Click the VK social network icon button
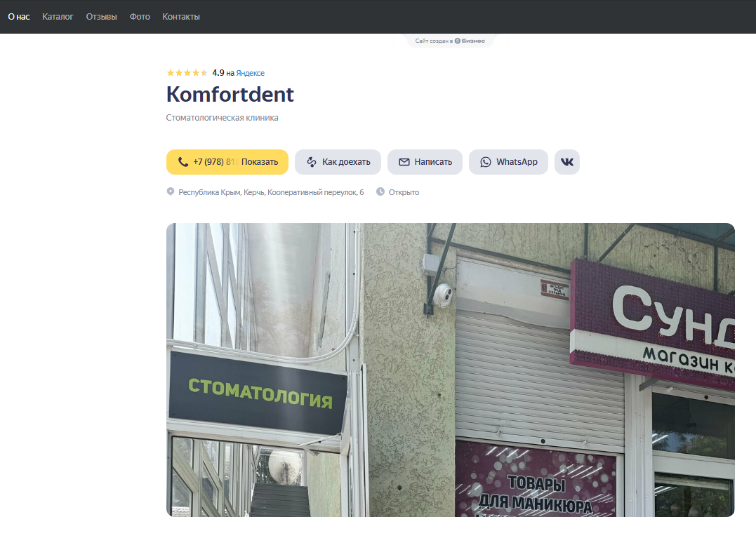The image size is (756, 538). tap(567, 162)
